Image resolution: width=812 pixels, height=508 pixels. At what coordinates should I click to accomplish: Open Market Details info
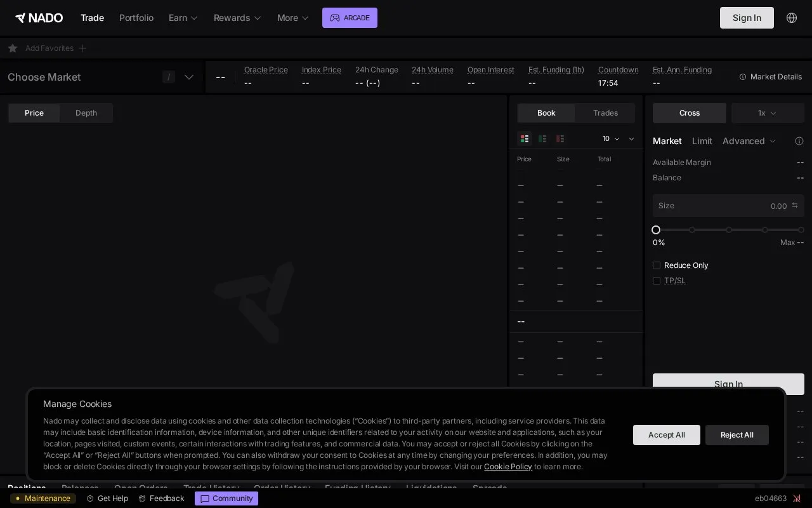click(771, 77)
